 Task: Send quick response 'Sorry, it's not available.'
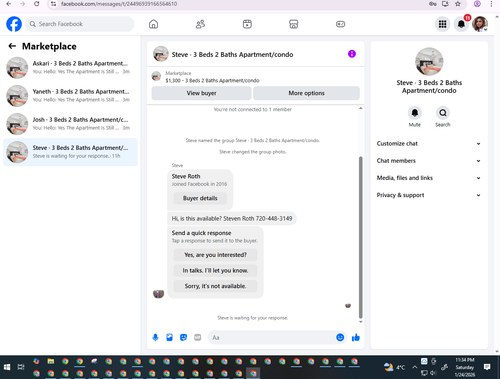click(x=215, y=286)
